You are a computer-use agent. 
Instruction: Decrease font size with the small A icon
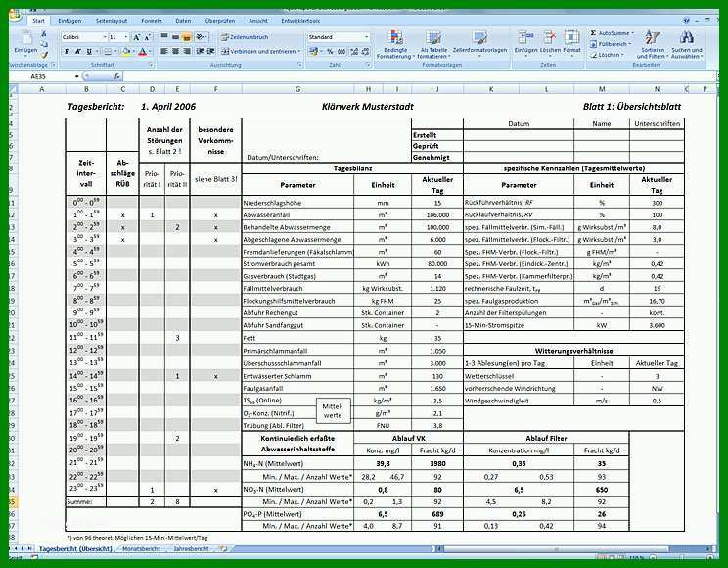[147, 37]
